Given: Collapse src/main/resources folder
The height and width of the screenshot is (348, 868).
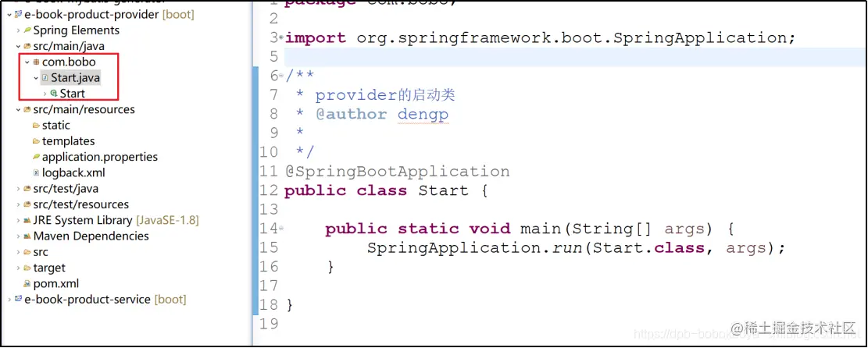Looking at the screenshot, I should click(x=19, y=109).
